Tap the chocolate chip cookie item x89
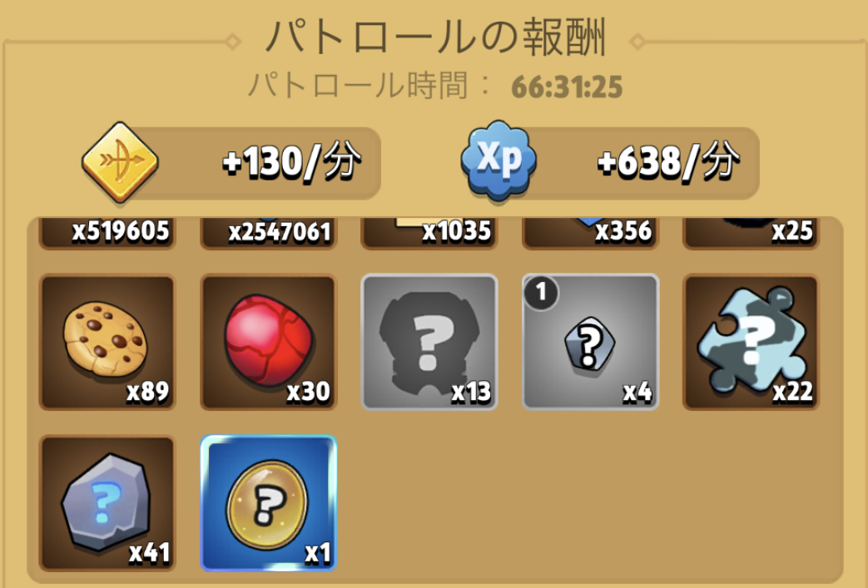The height and width of the screenshot is (588, 868). pyautogui.click(x=107, y=343)
